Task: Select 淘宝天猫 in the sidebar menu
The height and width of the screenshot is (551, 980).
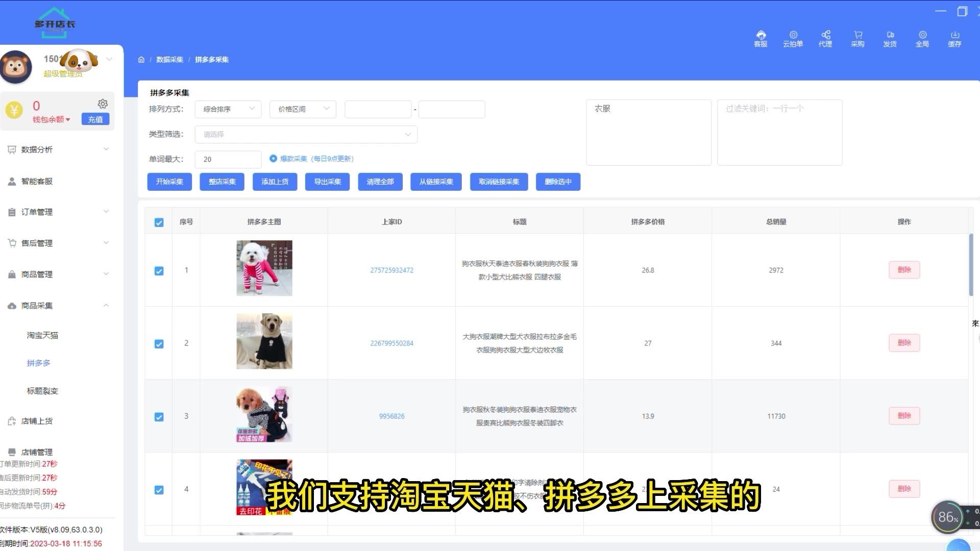Action: pyautogui.click(x=42, y=335)
